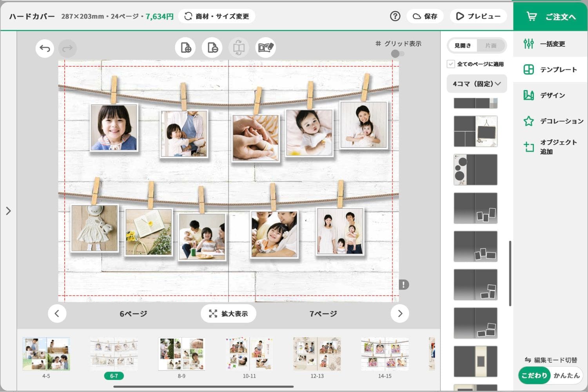Choose the template with center cream framed photo
The height and width of the screenshot is (392, 588).
click(475, 361)
